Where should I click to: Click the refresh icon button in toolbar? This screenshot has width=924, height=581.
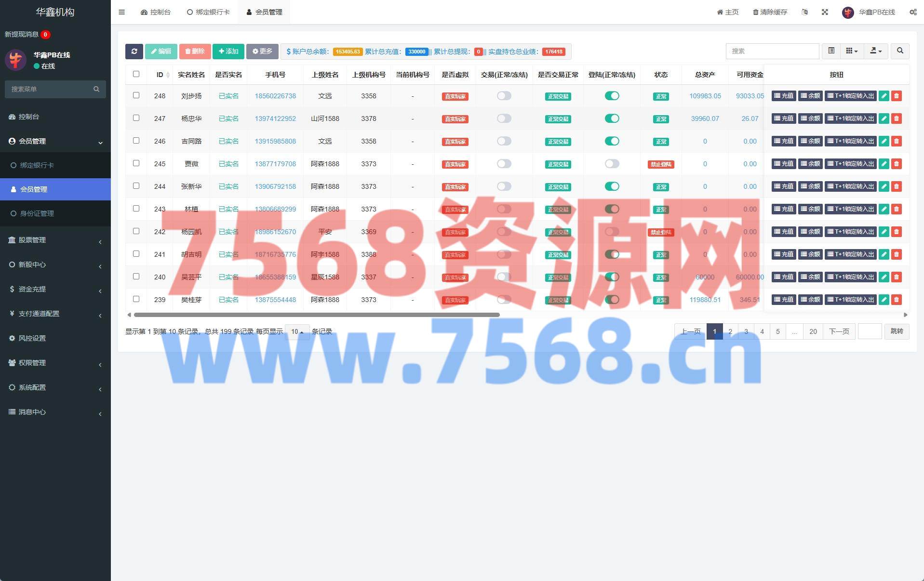tap(134, 52)
